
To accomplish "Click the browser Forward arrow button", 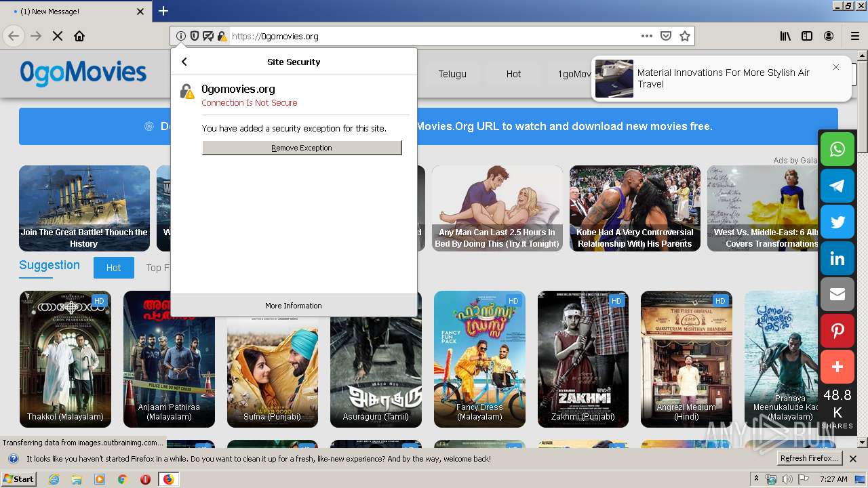I will point(36,36).
